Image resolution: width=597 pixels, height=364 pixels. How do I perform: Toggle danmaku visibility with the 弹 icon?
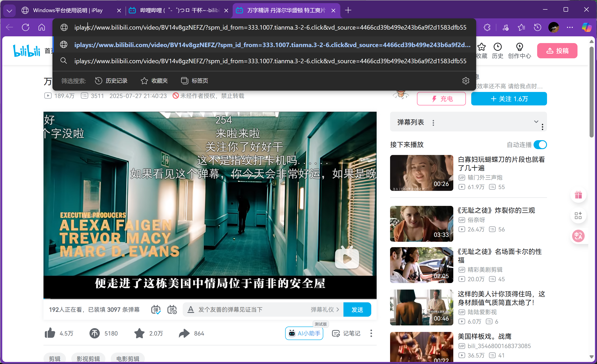[156, 309]
